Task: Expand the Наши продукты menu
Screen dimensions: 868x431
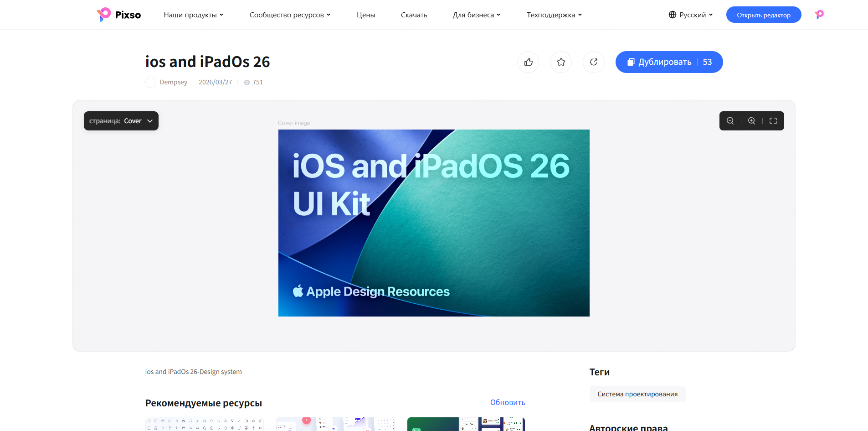Action: pyautogui.click(x=194, y=15)
